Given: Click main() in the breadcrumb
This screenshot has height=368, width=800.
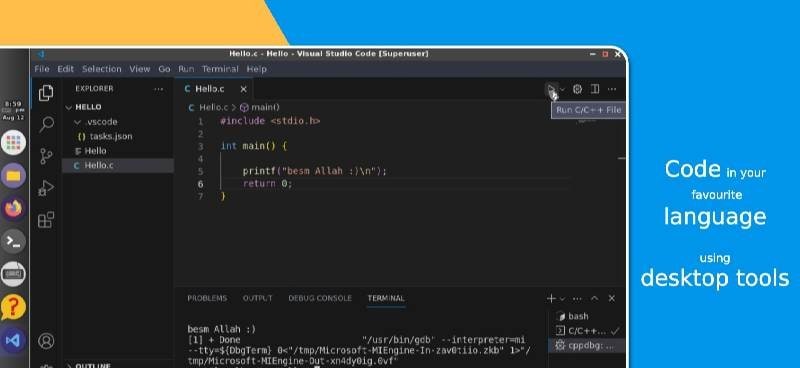Looking at the screenshot, I should coord(265,107).
